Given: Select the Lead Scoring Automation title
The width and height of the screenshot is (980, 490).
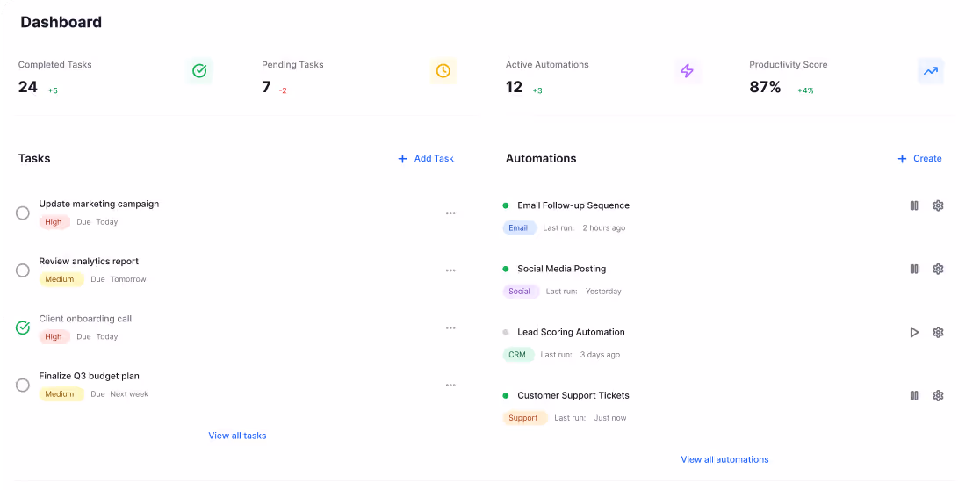Looking at the screenshot, I should (x=572, y=332).
